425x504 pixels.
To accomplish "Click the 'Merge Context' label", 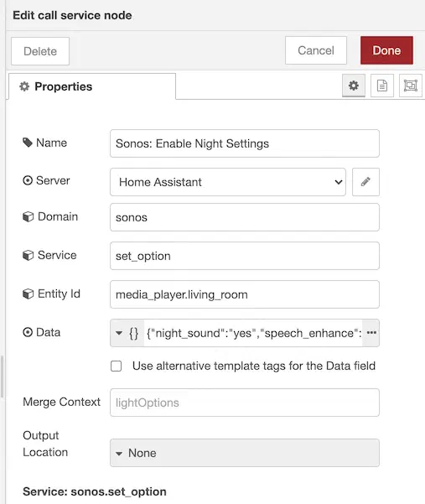I will pos(62,402).
